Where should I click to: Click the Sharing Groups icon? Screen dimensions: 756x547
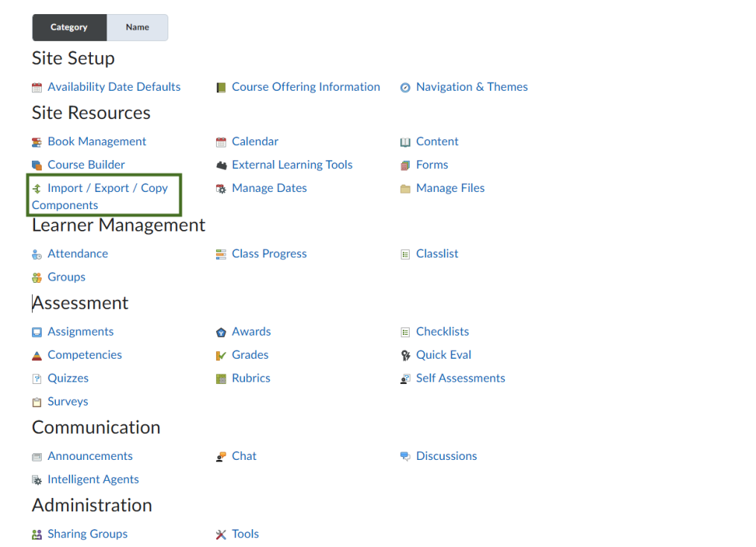(x=36, y=534)
